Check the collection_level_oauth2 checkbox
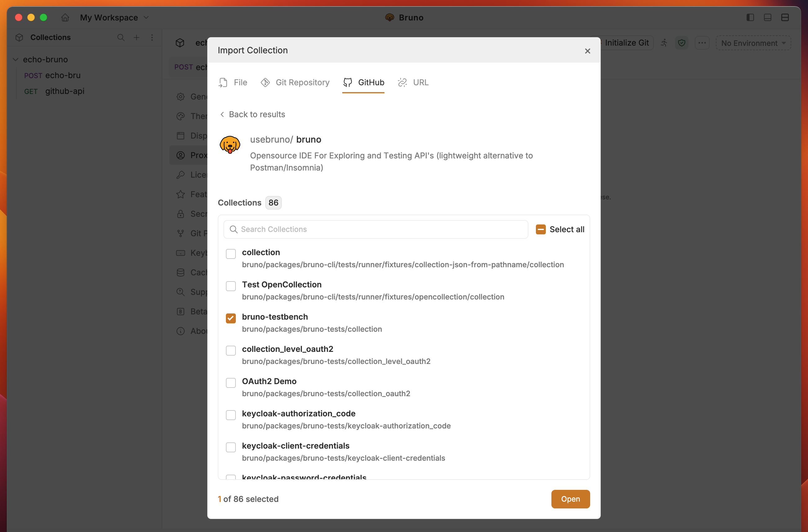 pyautogui.click(x=231, y=351)
